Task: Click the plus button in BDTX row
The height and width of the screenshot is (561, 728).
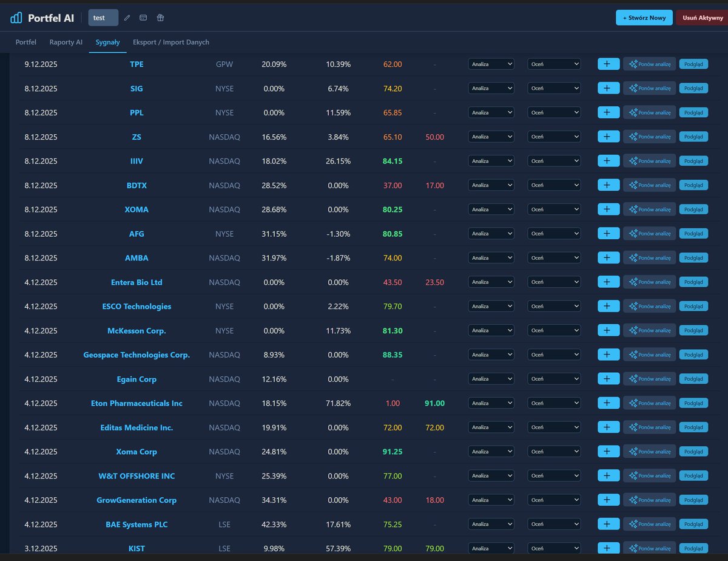Action: click(x=608, y=185)
